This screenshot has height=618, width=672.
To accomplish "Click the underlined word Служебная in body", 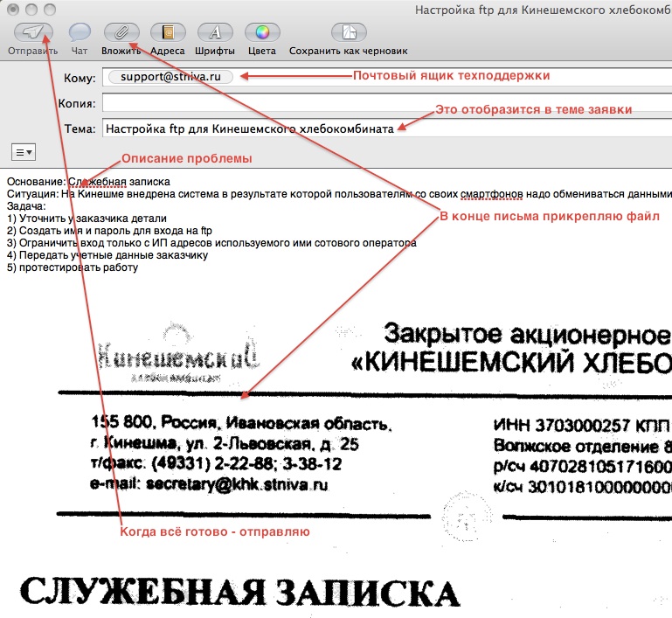I will tap(98, 182).
